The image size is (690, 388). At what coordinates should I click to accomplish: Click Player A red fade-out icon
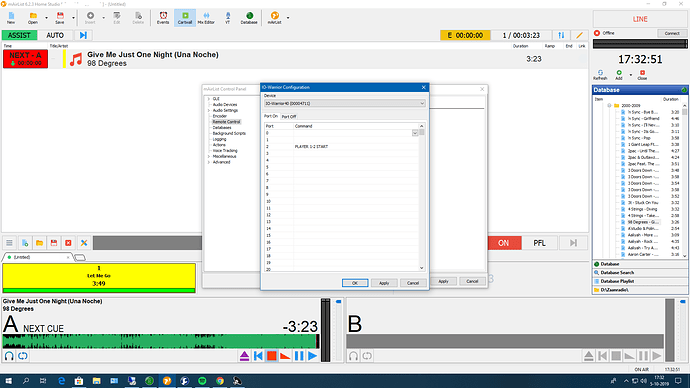285,356
